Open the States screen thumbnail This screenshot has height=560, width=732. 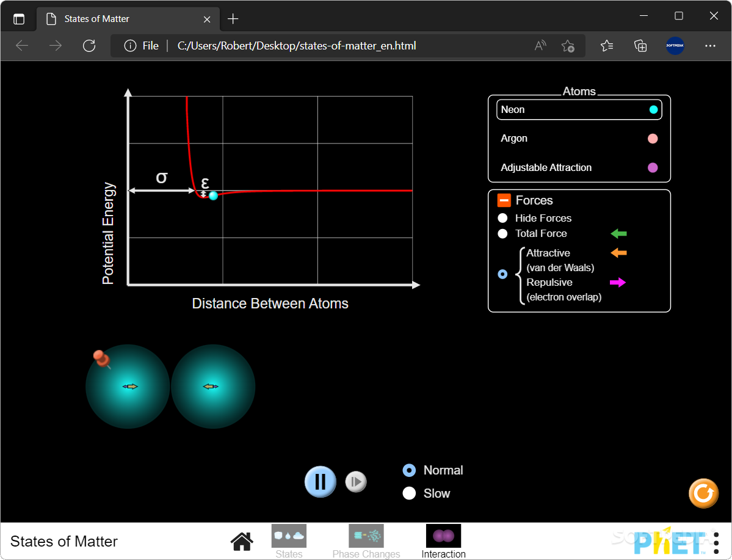[x=289, y=541]
